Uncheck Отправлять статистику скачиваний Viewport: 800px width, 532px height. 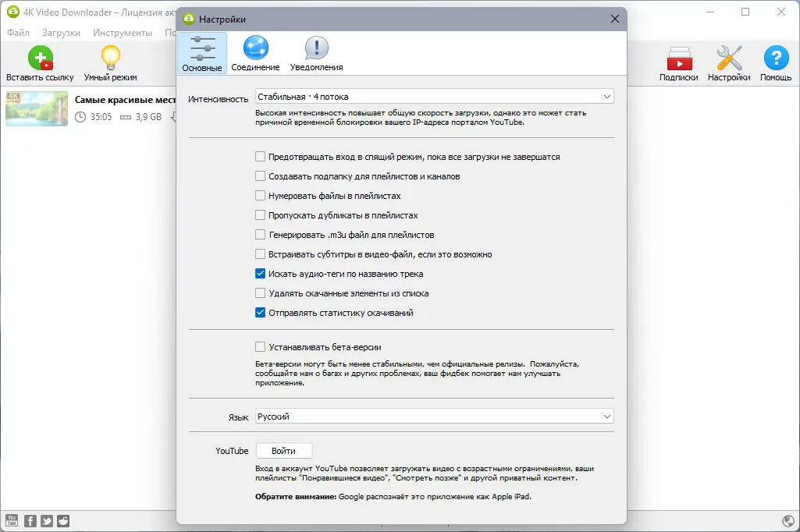260,313
